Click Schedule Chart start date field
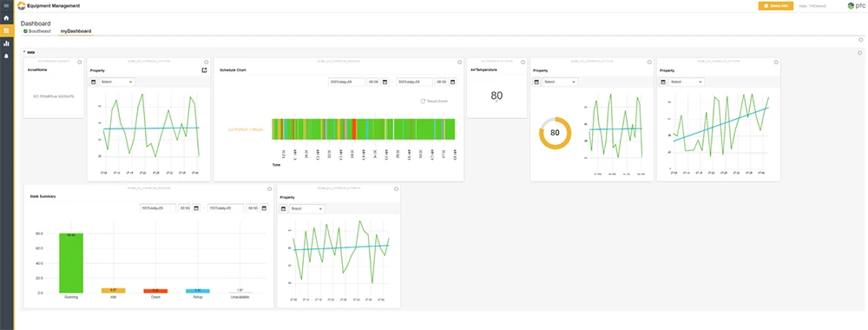Viewport: 868px width, 330px height. click(346, 82)
